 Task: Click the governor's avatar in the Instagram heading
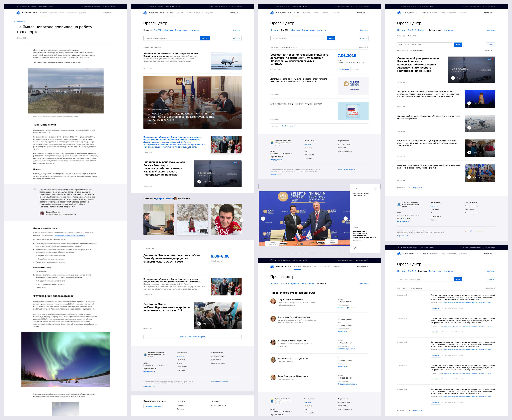pos(175,199)
